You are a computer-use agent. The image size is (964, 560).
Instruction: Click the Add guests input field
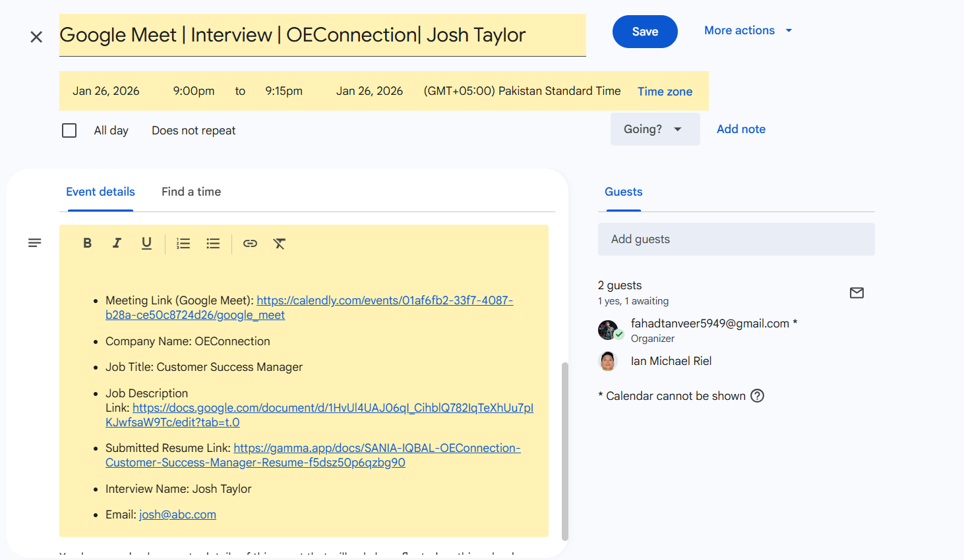(737, 239)
